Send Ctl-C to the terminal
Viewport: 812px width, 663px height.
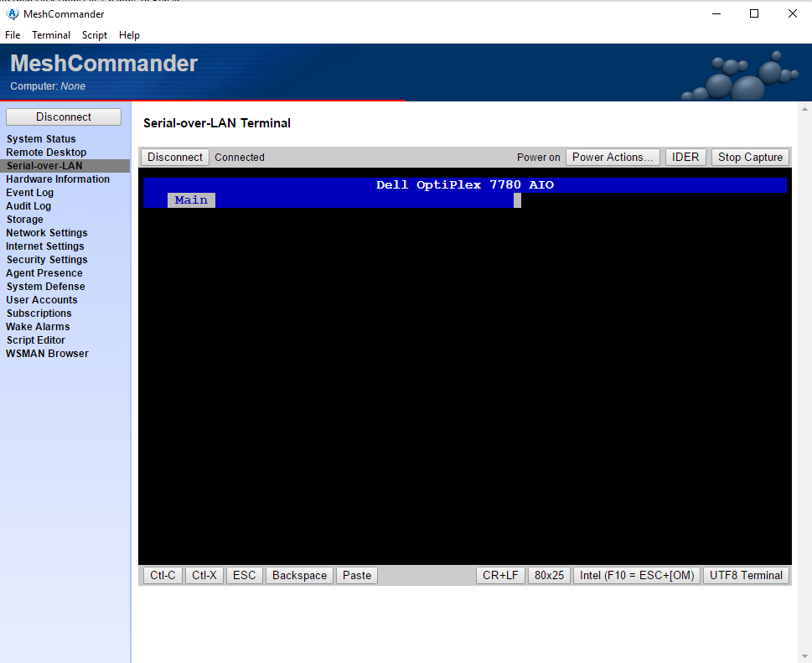pos(163,576)
